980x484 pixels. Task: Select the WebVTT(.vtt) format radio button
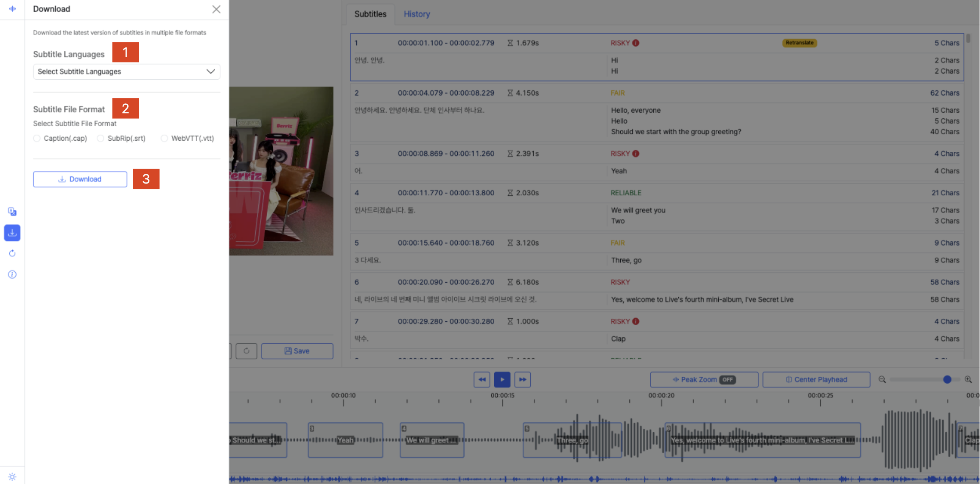(x=164, y=138)
